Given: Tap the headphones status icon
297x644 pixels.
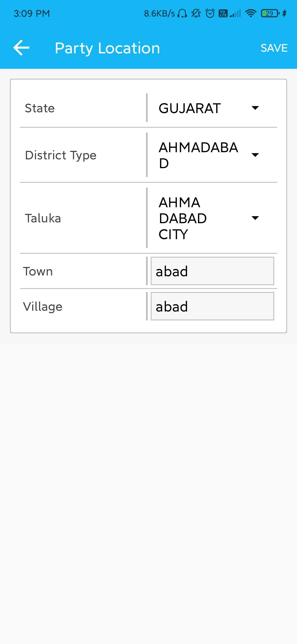Looking at the screenshot, I should 182,13.
